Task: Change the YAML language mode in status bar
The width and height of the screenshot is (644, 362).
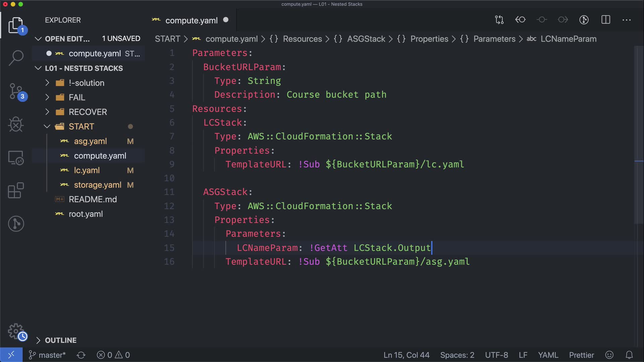Action: coord(548,355)
